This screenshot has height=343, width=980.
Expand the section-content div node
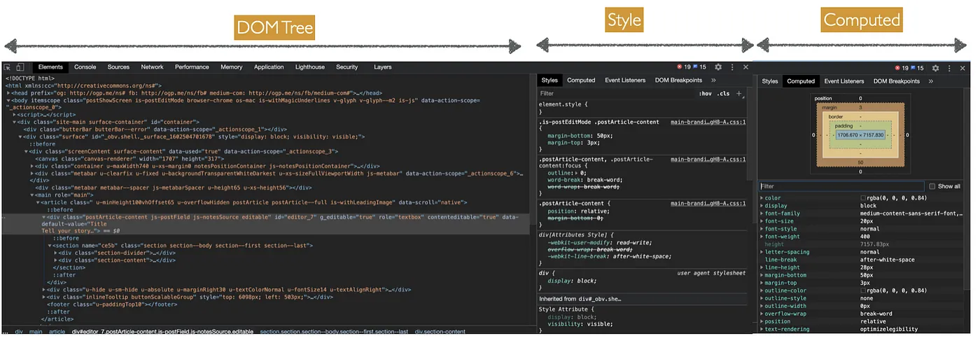[56, 260]
